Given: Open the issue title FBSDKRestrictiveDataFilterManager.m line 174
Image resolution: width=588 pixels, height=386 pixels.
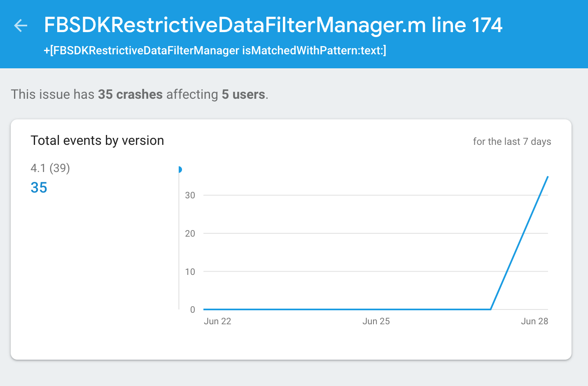Looking at the screenshot, I should point(273,25).
